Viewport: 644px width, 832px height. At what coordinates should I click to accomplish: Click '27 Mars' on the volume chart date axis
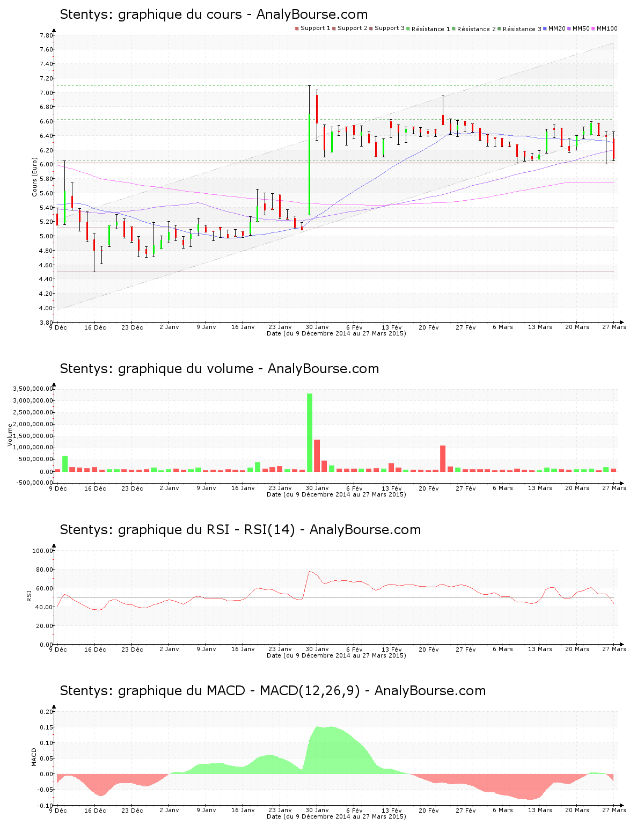(614, 488)
